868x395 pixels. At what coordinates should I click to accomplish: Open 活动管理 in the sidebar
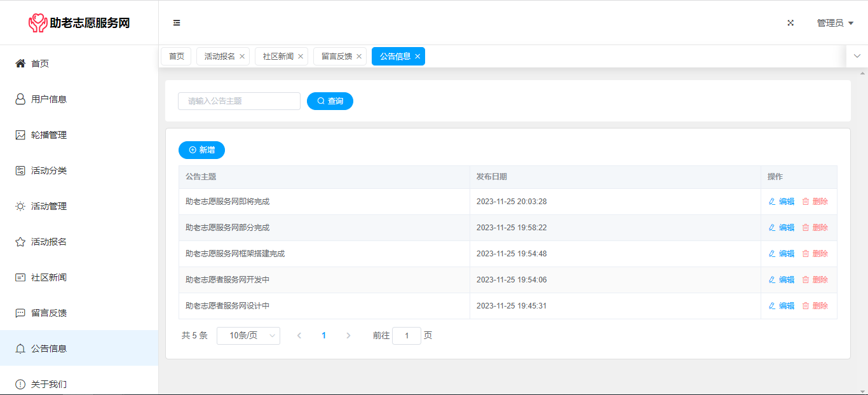point(48,206)
